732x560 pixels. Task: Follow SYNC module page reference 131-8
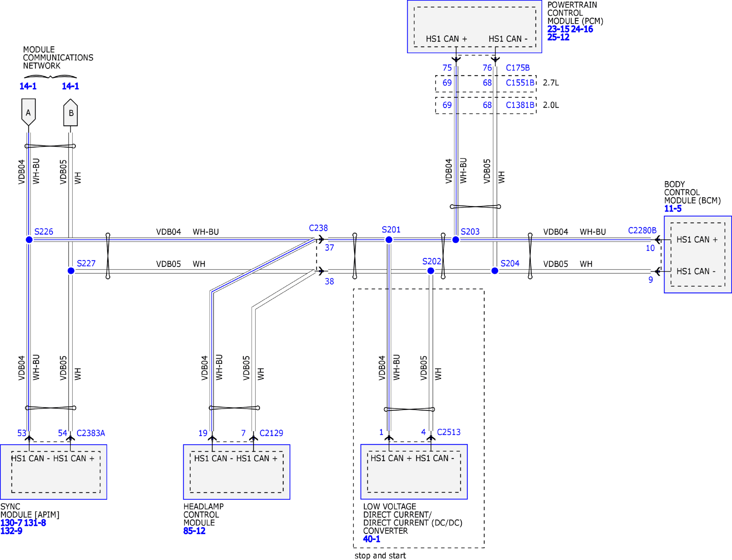tap(35, 523)
